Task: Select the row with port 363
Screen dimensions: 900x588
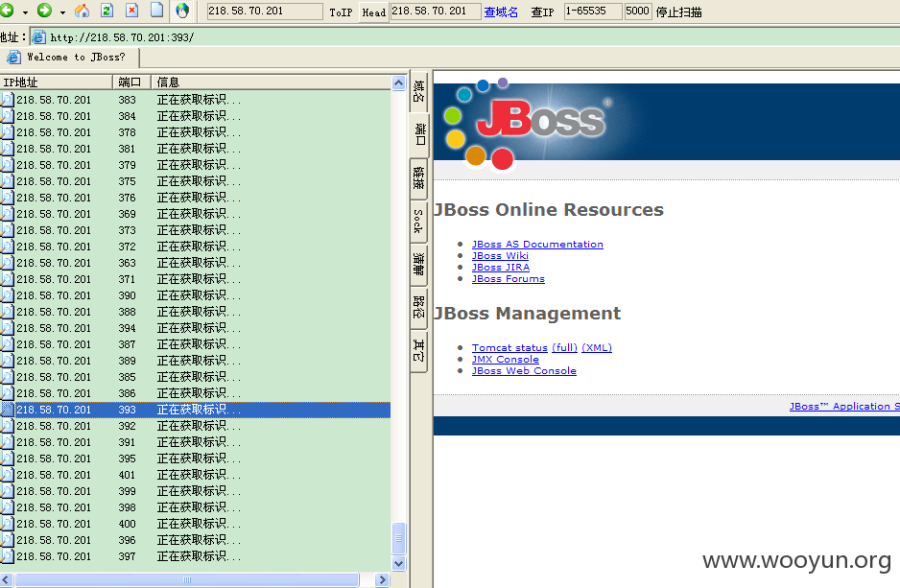Action: coord(195,263)
